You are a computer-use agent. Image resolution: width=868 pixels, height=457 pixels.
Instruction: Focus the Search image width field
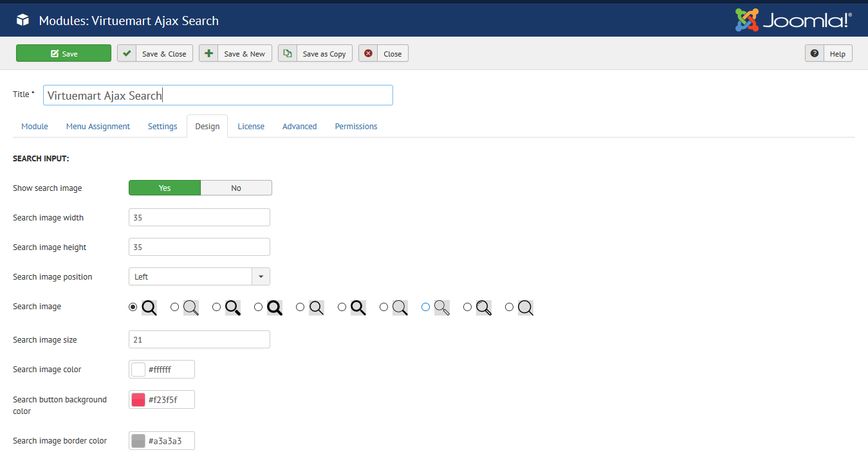point(199,217)
